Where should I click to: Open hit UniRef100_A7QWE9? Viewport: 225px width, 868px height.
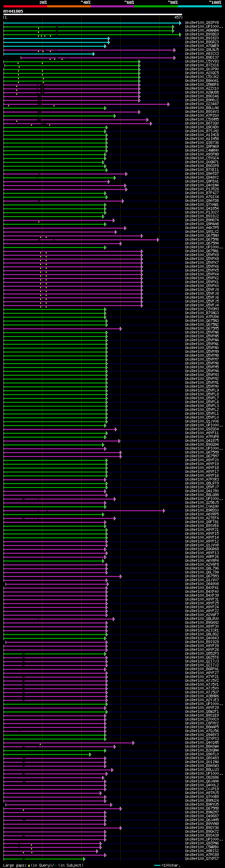[202, 46]
